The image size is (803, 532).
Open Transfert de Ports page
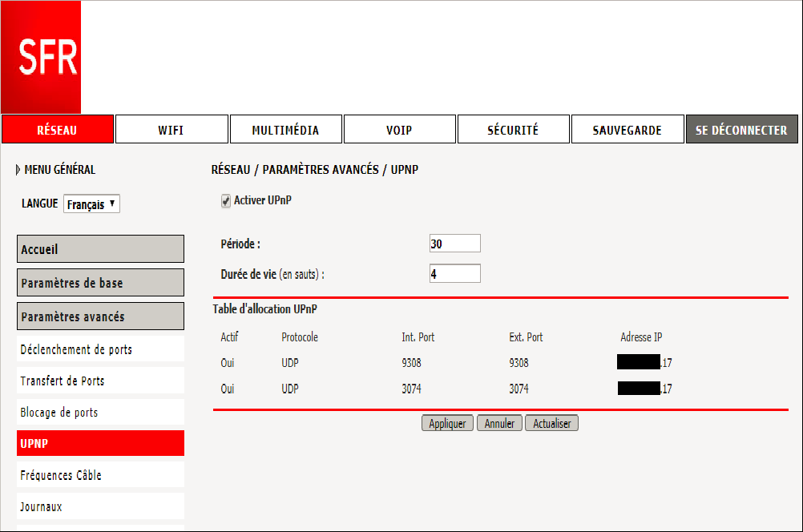click(100, 381)
